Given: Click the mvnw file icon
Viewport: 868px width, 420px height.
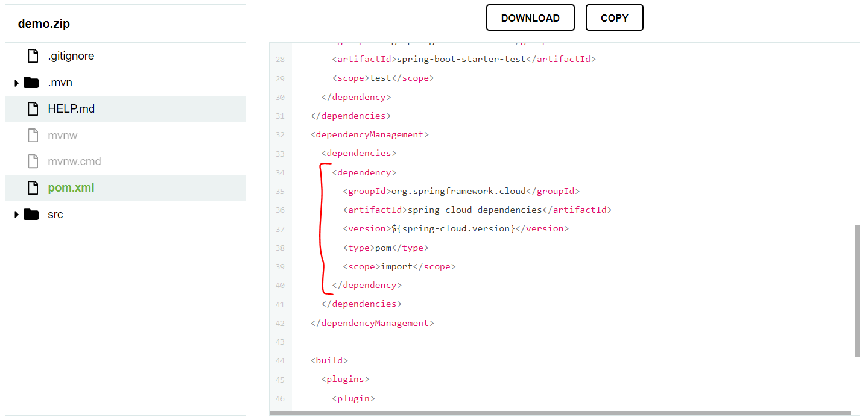Looking at the screenshot, I should [33, 135].
